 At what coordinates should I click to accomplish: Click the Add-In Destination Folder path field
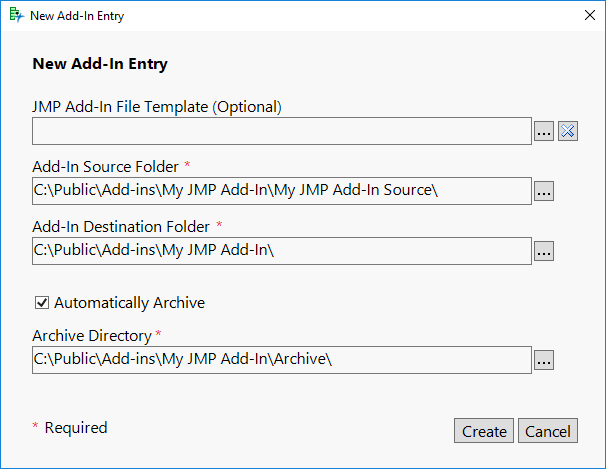[x=281, y=251]
